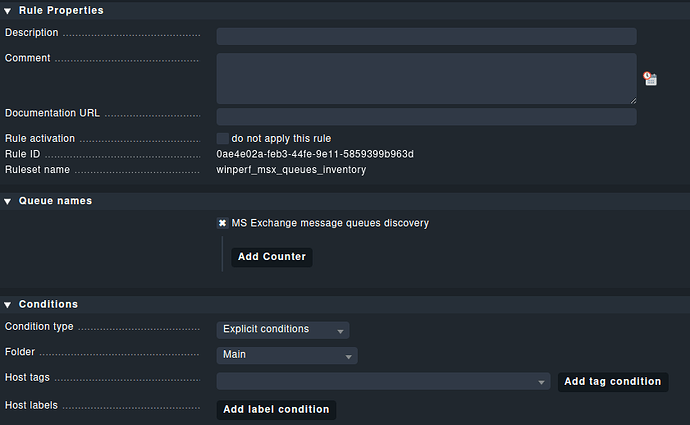Image resolution: width=690 pixels, height=425 pixels.
Task: Click the Host labels field label
Action: 31,406
